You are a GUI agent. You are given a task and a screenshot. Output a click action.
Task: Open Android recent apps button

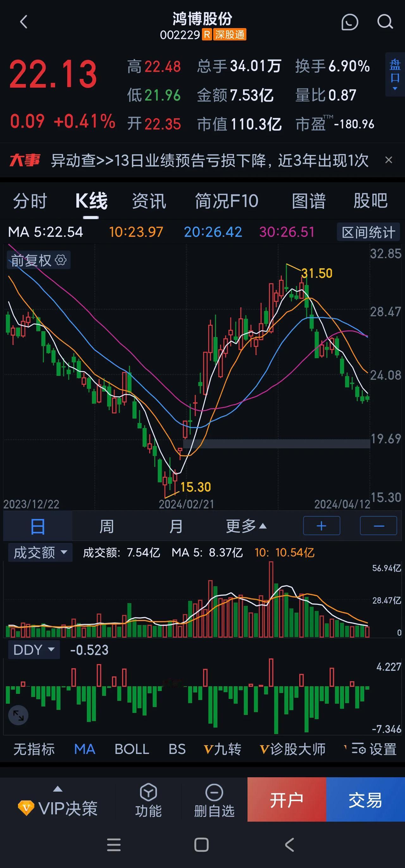(114, 845)
